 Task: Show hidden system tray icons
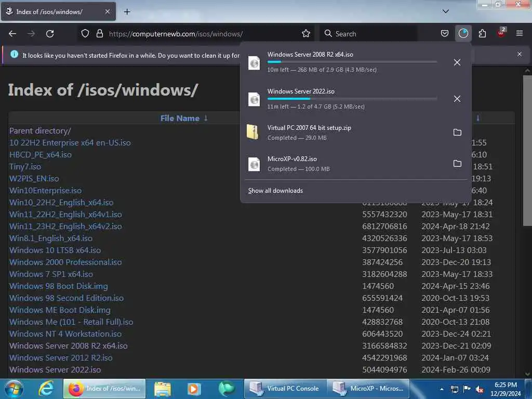[442, 389]
